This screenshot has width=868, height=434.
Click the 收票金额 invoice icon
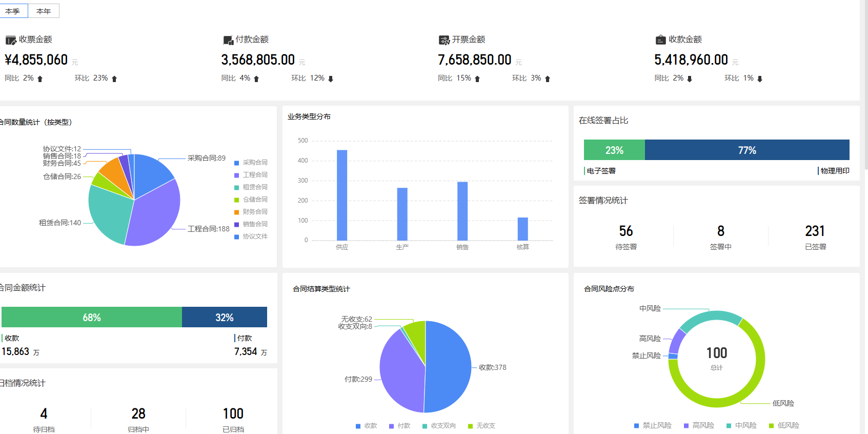tap(11, 40)
